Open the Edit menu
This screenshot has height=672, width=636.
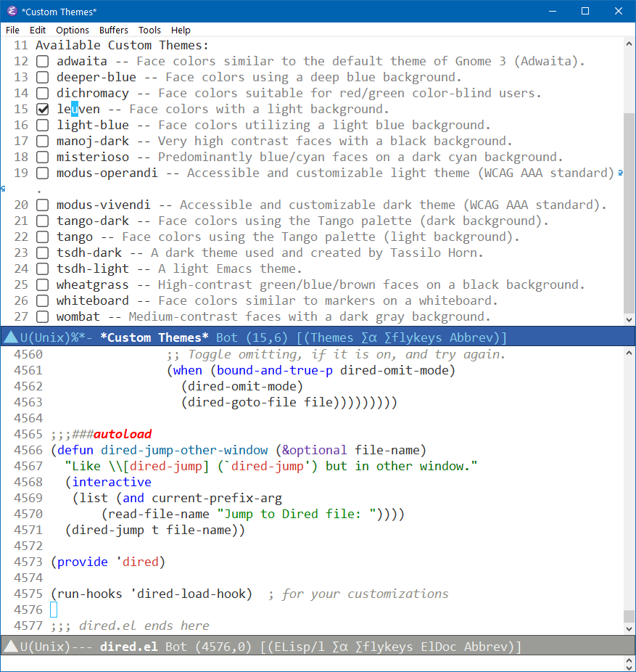click(38, 30)
